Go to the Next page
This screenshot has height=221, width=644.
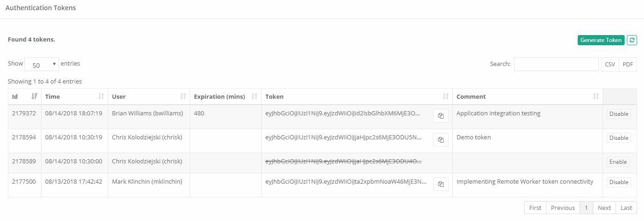click(604, 208)
